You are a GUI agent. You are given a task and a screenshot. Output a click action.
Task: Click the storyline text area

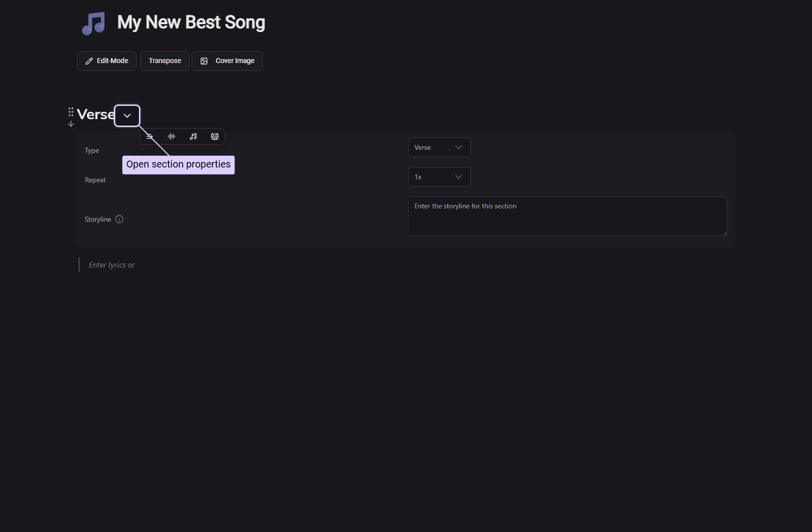pyautogui.click(x=567, y=216)
